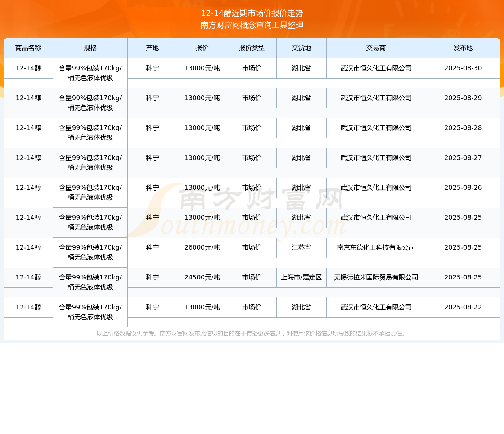Click 12-14醇 in the 2025-08-30 row
Viewport: 504px width, 434px height.
pos(28,68)
